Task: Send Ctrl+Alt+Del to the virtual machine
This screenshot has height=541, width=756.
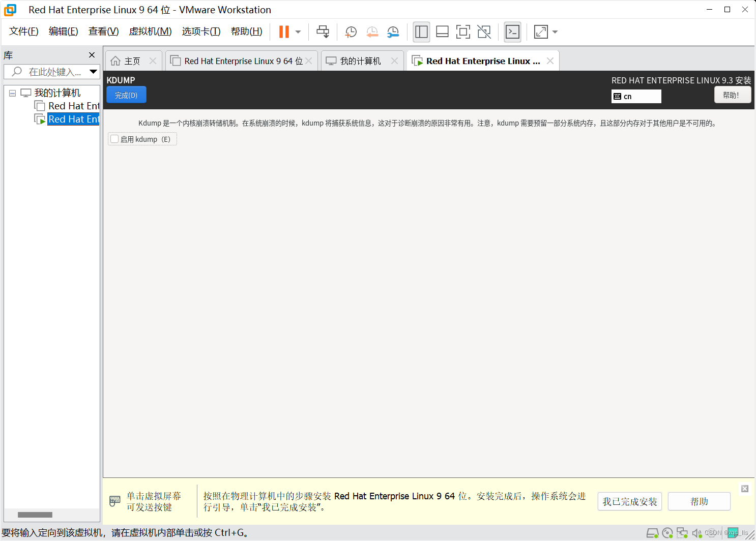Action: click(x=323, y=32)
